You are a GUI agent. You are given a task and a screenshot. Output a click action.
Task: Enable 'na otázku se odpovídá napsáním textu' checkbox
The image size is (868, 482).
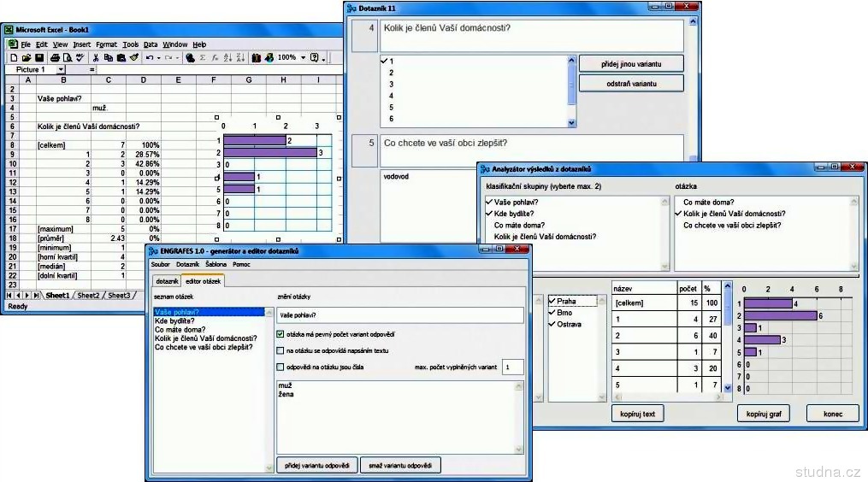click(280, 351)
